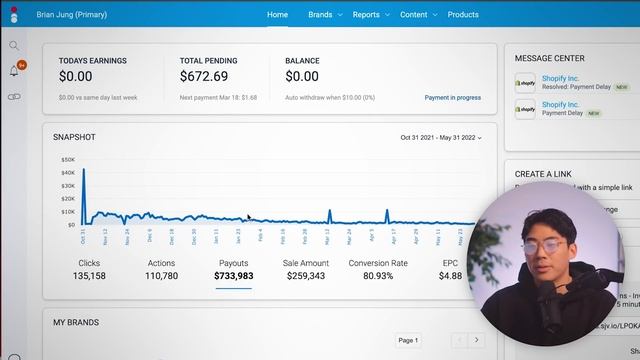640x360 pixels.
Task: Click the Page 1 indicator
Action: click(x=408, y=340)
